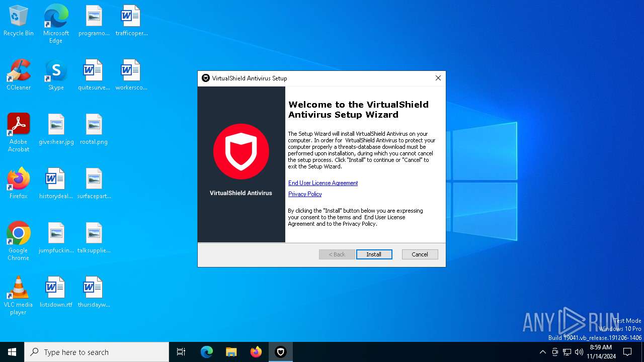Select VirtualShield setup taskbar button
Screen dimensions: 644x362
point(281,352)
